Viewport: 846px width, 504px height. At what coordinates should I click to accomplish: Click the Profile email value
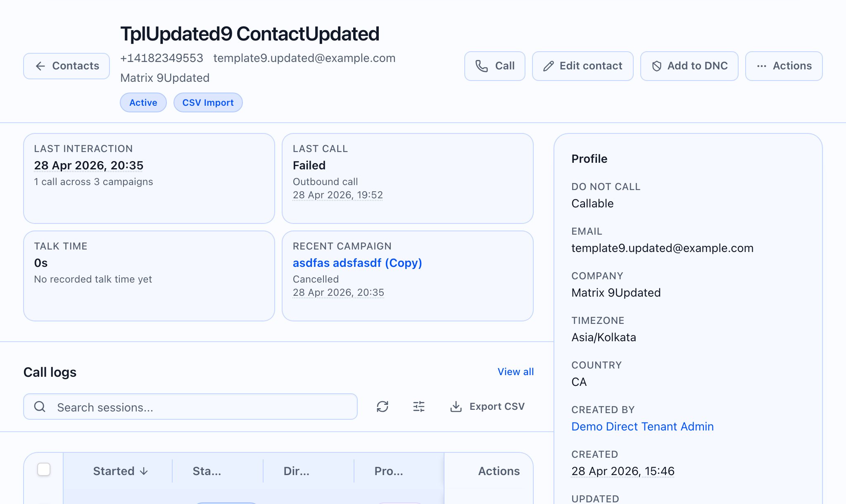tap(662, 248)
